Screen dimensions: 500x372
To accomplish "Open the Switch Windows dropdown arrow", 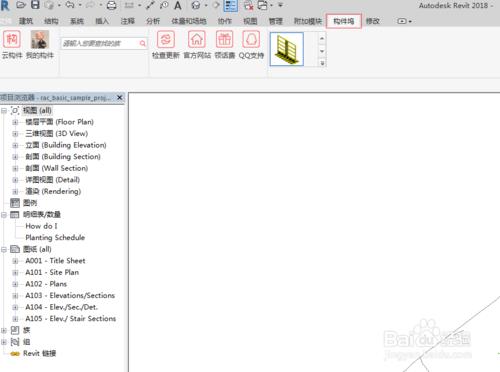I will pyautogui.click(x=271, y=5).
